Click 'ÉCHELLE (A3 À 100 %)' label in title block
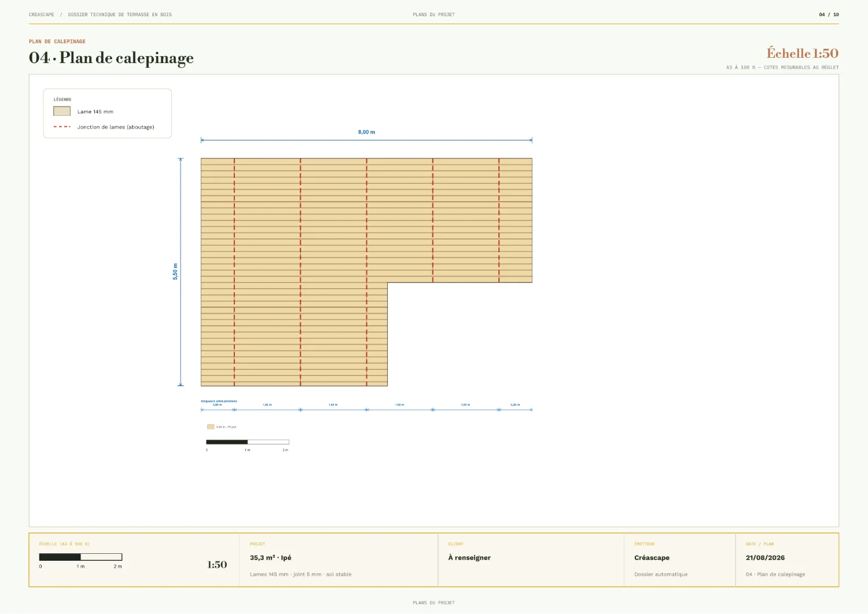Viewport: 868px width, 614px height. click(x=64, y=544)
